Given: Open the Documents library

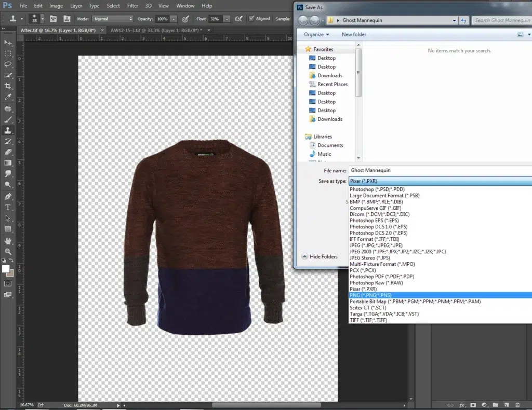Looking at the screenshot, I should pos(326,145).
